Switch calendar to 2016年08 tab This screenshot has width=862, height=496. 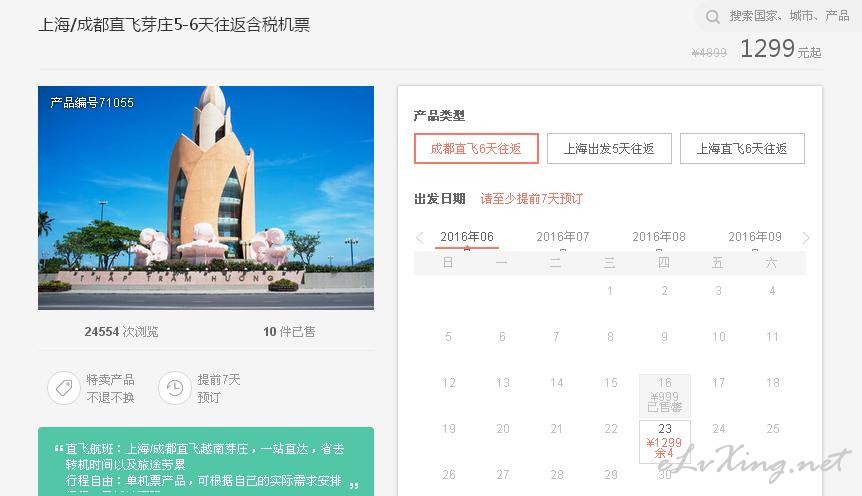659,236
